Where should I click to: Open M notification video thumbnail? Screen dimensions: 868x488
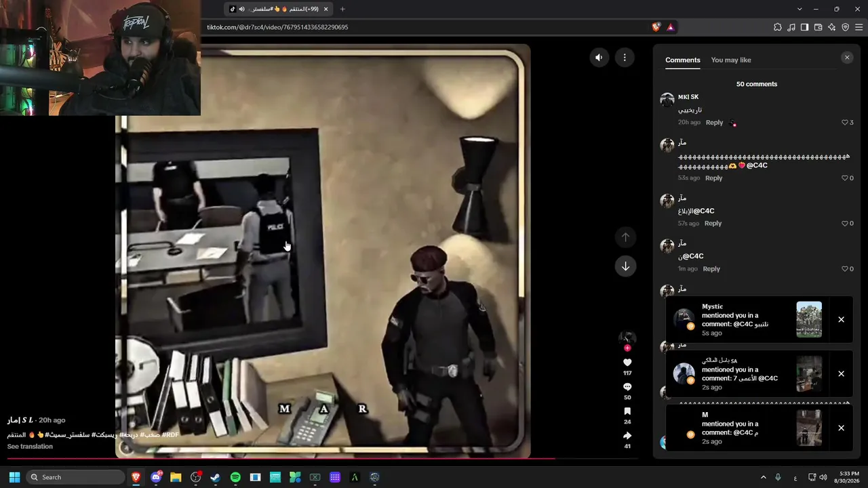809,428
